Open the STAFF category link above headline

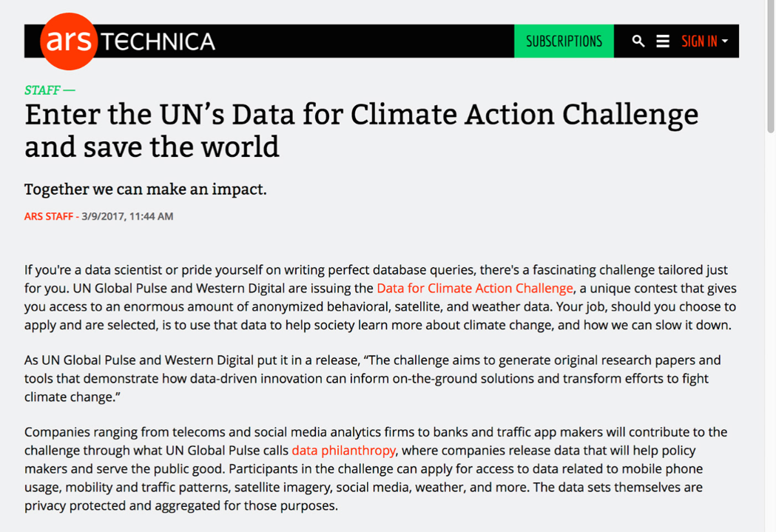[x=43, y=90]
